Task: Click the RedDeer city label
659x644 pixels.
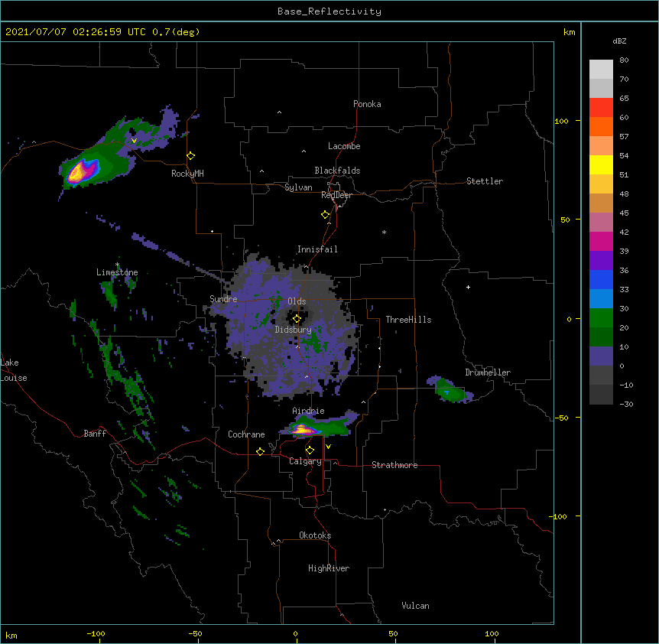Action: [336, 195]
